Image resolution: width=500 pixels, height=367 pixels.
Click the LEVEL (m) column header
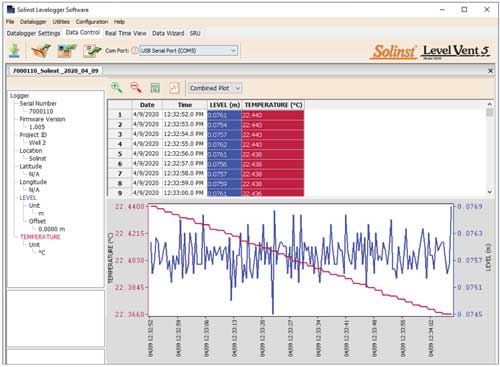(225, 105)
